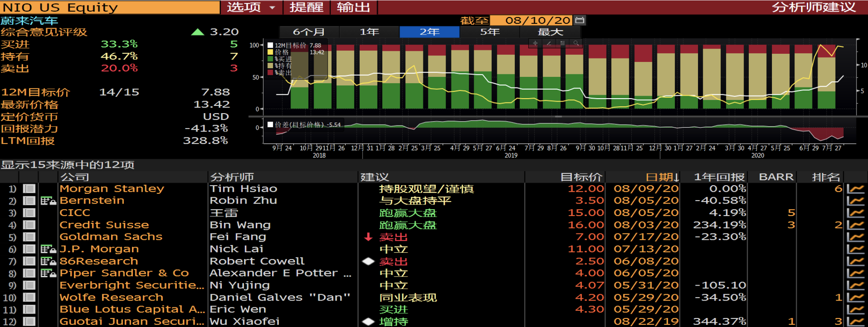Open the CICC row document icon
The width and height of the screenshot is (868, 327).
(x=29, y=213)
